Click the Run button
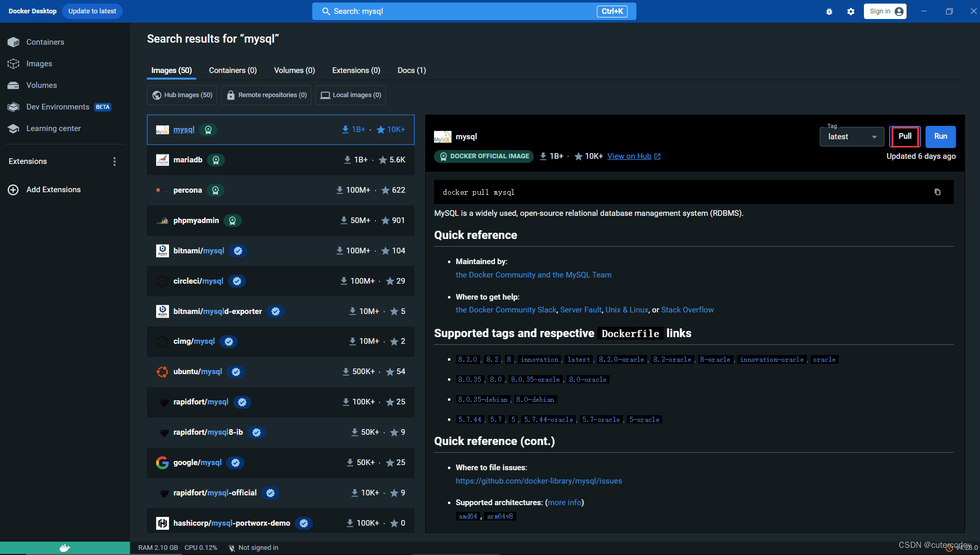 pos(940,136)
